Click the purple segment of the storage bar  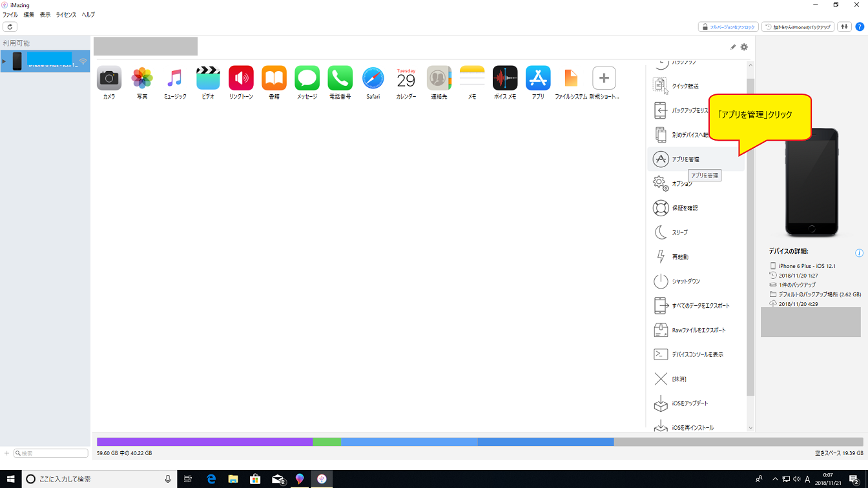205,442
